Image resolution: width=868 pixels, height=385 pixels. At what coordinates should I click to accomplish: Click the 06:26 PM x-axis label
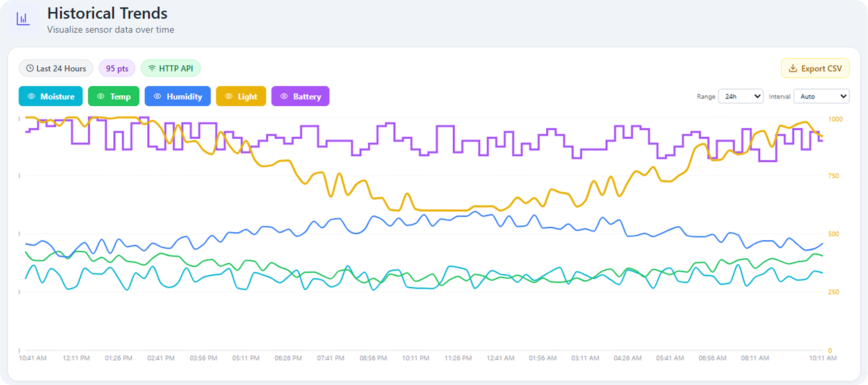288,358
